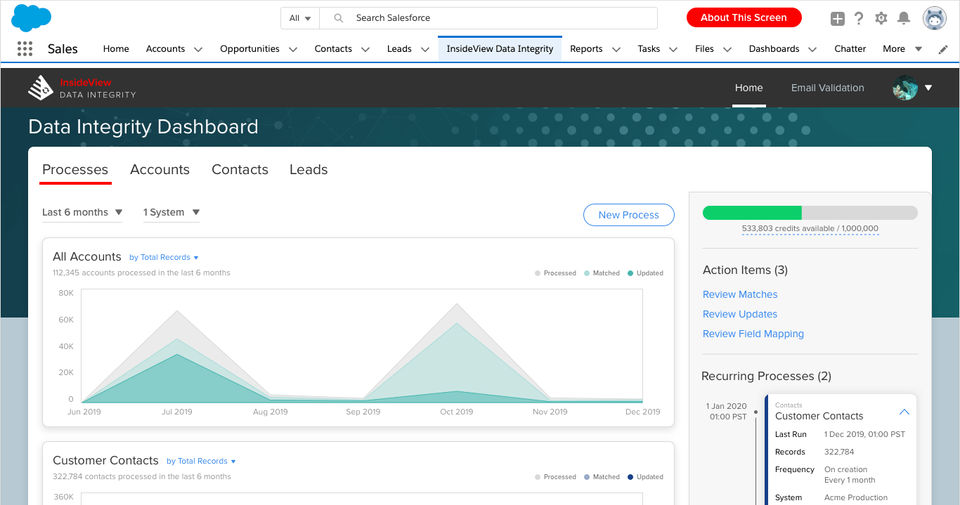This screenshot has height=505, width=960.
Task: Open the Help question mark icon
Action: coord(859,18)
